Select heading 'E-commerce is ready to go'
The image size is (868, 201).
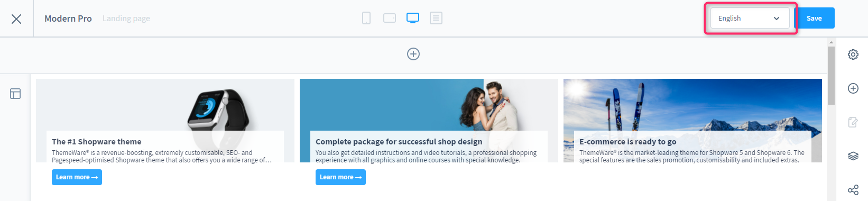(627, 142)
